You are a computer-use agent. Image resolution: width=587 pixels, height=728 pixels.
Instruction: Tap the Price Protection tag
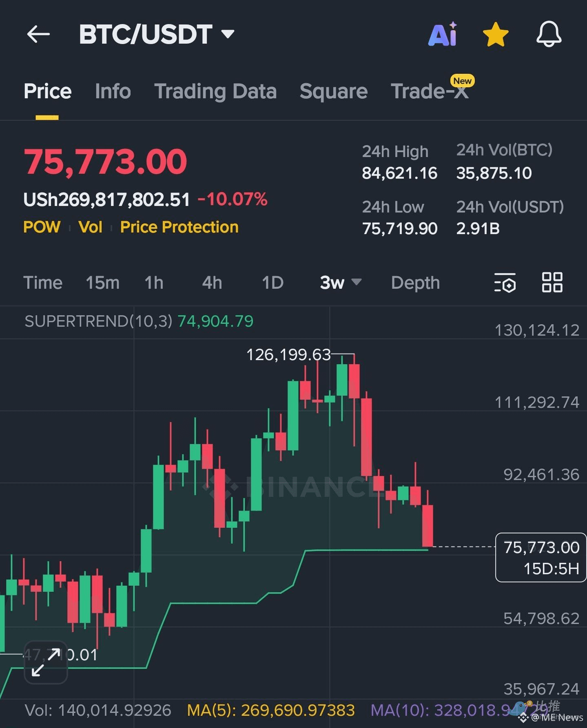179,227
